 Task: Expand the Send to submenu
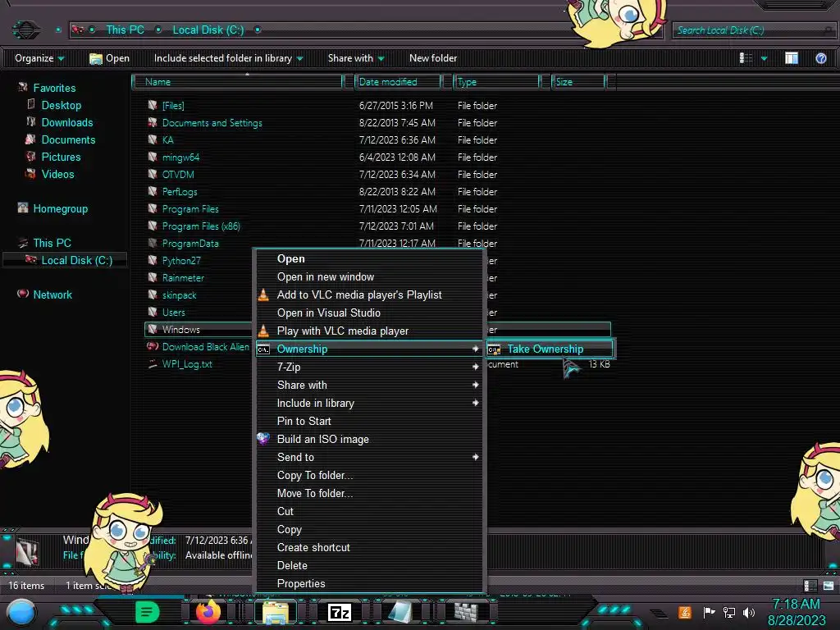(x=368, y=457)
